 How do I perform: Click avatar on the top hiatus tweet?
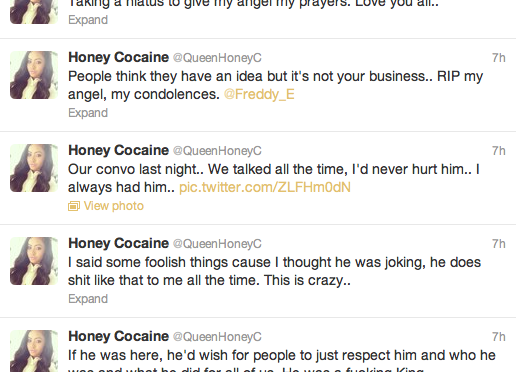tap(34, 12)
